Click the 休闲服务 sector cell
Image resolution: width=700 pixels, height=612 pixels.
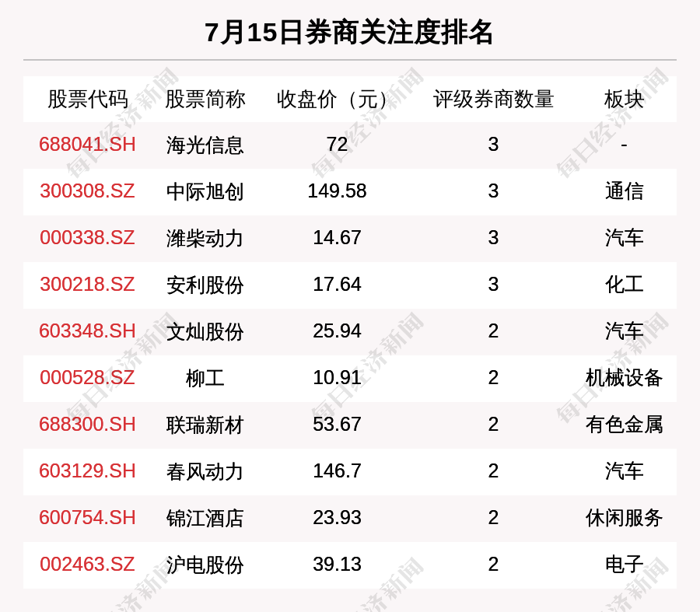624,518
